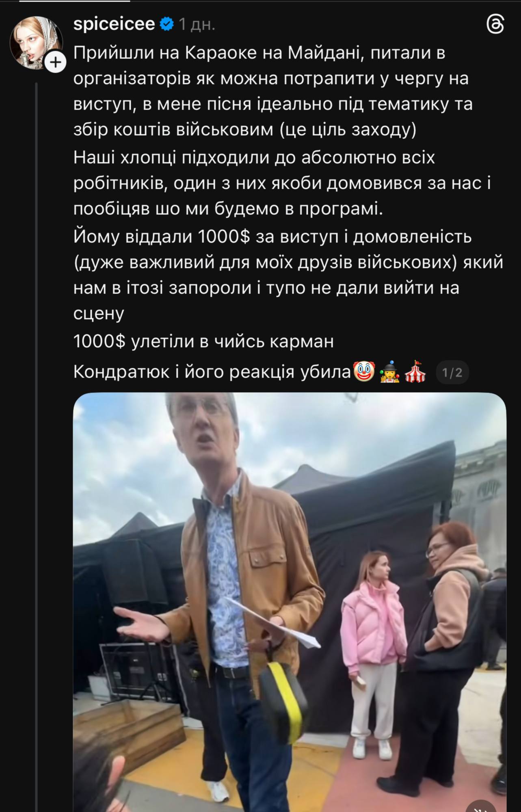Click the juggling person emoji
521x812 pixels.
tap(389, 371)
